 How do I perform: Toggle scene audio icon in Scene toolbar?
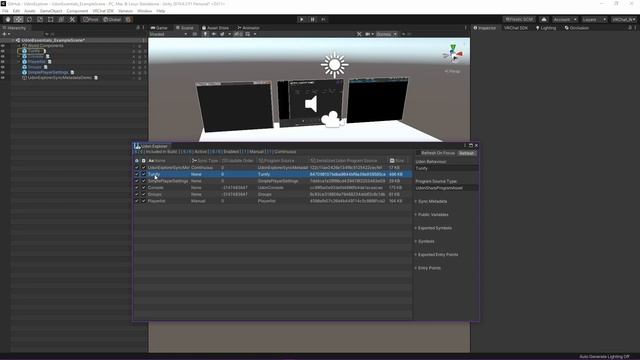click(x=214, y=34)
